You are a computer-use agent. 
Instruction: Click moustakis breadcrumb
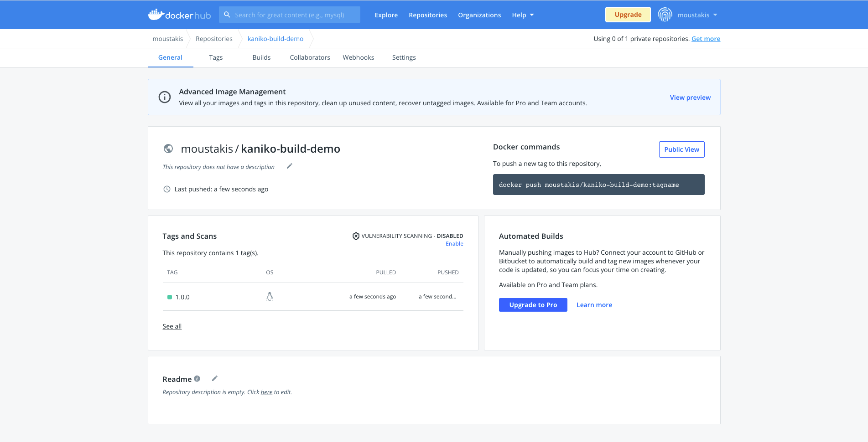[x=168, y=39]
